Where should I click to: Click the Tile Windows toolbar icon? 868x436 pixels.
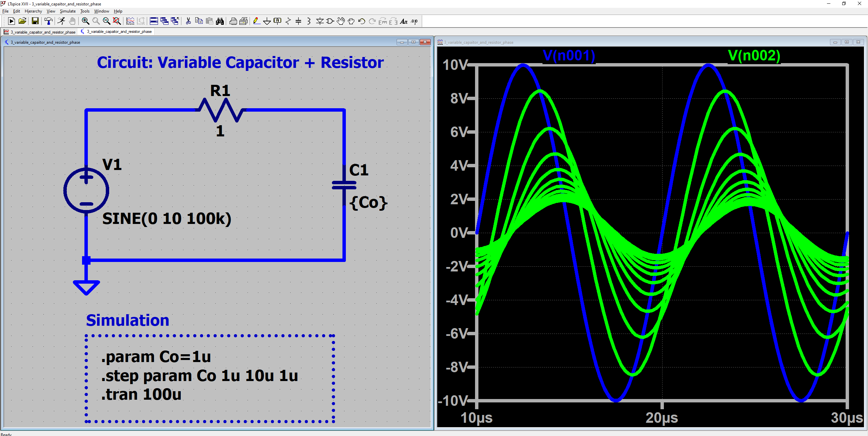(154, 21)
